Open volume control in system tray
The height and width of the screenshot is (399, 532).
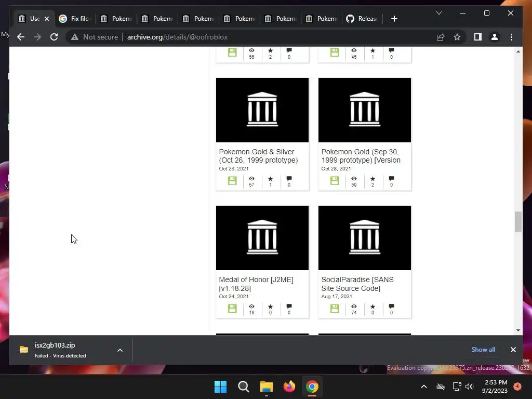click(469, 387)
